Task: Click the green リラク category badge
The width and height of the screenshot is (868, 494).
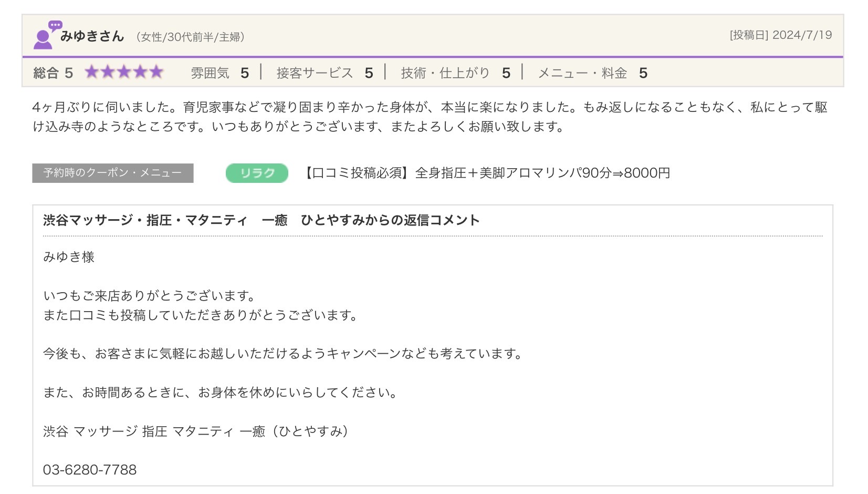Action: click(x=257, y=173)
